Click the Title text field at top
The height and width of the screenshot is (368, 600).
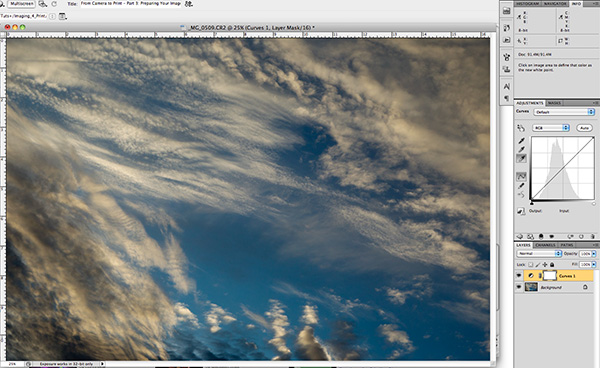[130, 3]
